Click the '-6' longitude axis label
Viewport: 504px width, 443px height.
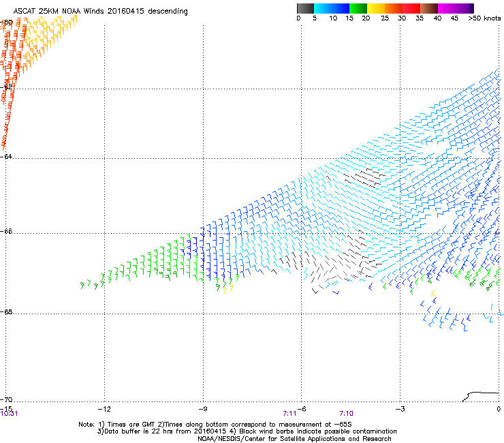pyautogui.click(x=301, y=409)
